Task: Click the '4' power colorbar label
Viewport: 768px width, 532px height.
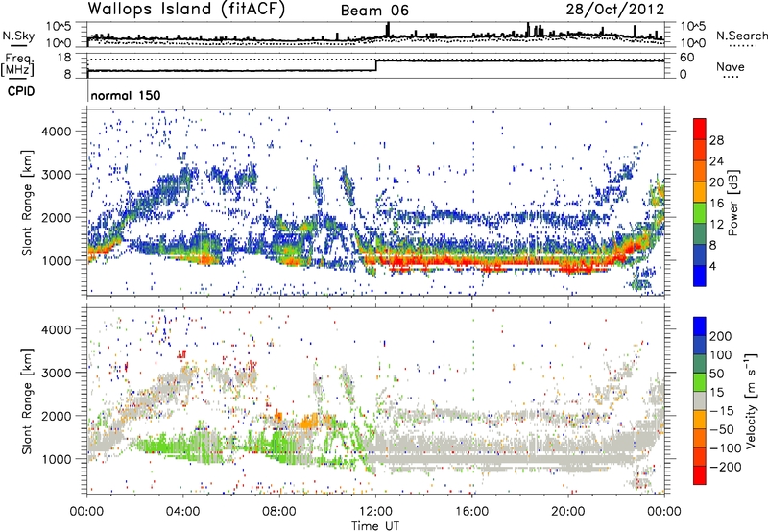Action: [x=712, y=266]
